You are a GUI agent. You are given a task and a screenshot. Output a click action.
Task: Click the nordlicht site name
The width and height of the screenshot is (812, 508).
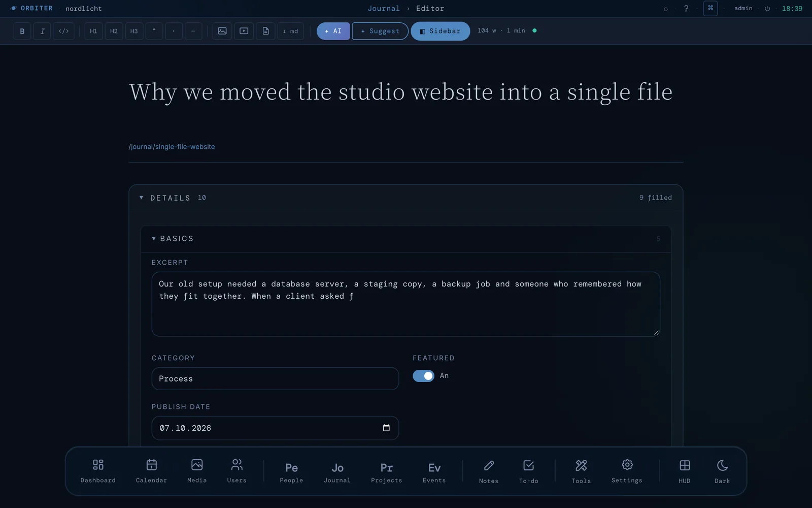tap(84, 9)
